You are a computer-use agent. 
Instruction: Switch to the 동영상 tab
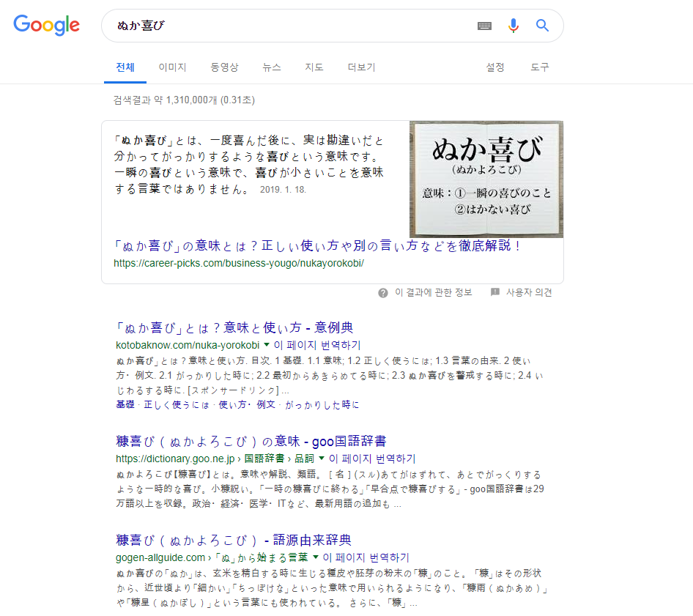click(x=224, y=67)
